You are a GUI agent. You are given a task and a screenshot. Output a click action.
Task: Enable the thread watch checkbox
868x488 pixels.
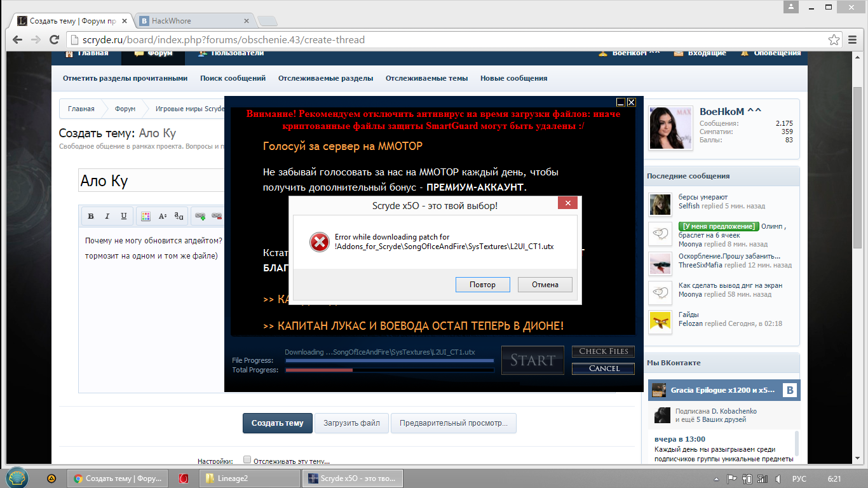tap(247, 460)
